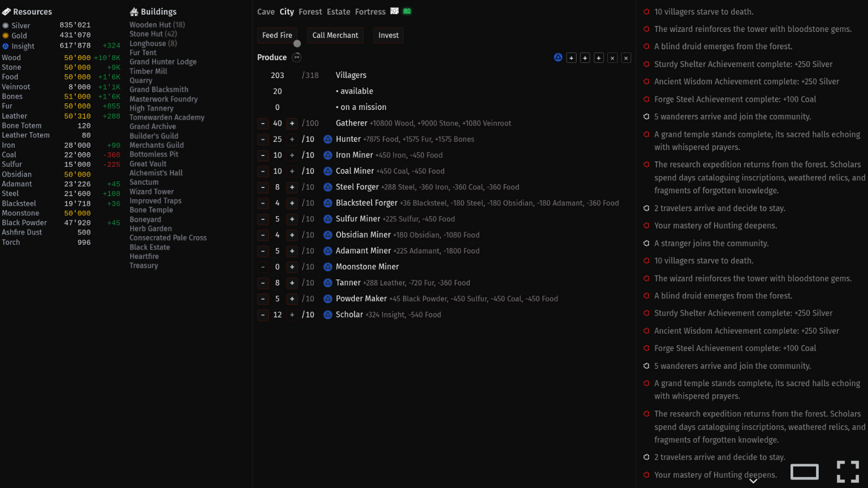
Task: Click the blue icon beside Obsidian Miner
Action: (328, 235)
